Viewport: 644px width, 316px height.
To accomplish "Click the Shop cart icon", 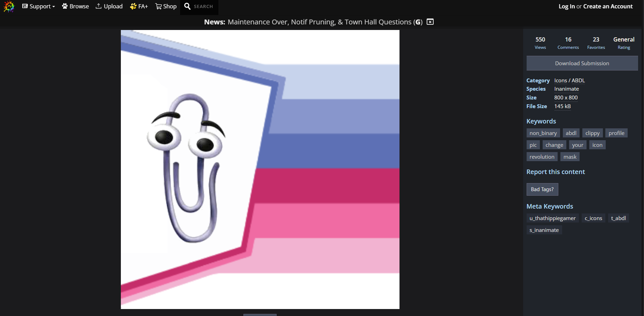I will [158, 6].
